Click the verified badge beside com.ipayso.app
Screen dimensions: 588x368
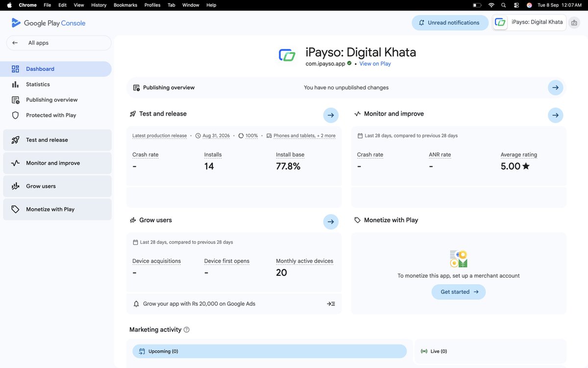tap(349, 63)
